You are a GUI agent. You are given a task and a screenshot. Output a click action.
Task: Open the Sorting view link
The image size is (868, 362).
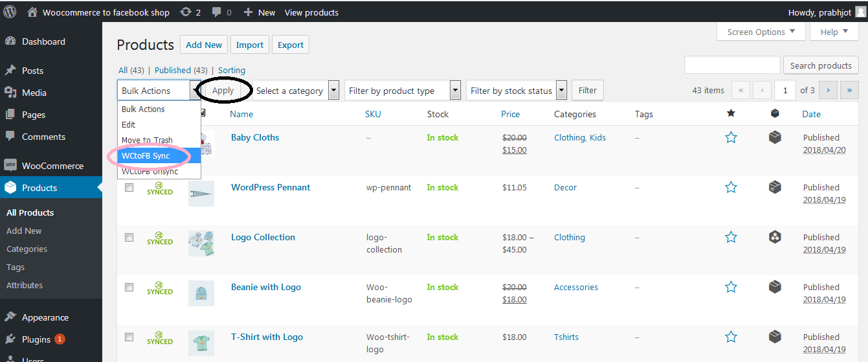[x=232, y=70]
